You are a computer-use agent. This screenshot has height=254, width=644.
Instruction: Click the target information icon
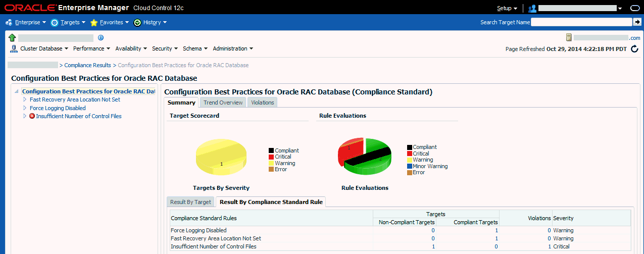[101, 38]
